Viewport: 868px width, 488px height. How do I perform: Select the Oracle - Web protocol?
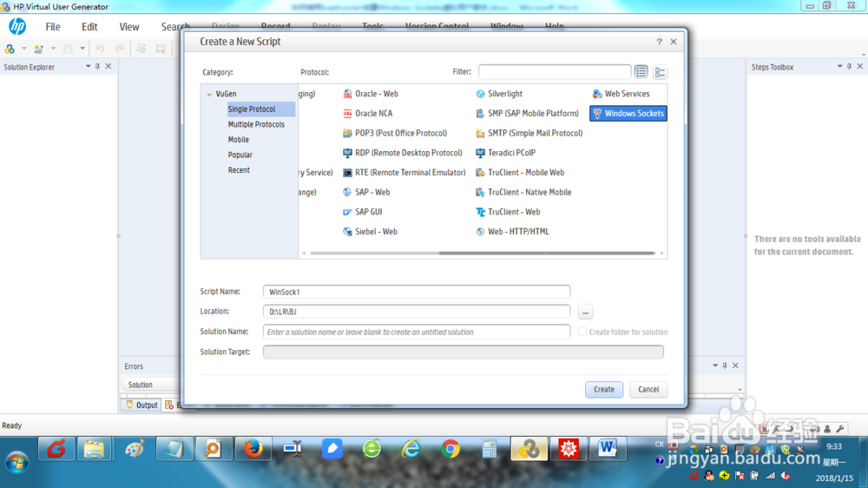(371, 94)
